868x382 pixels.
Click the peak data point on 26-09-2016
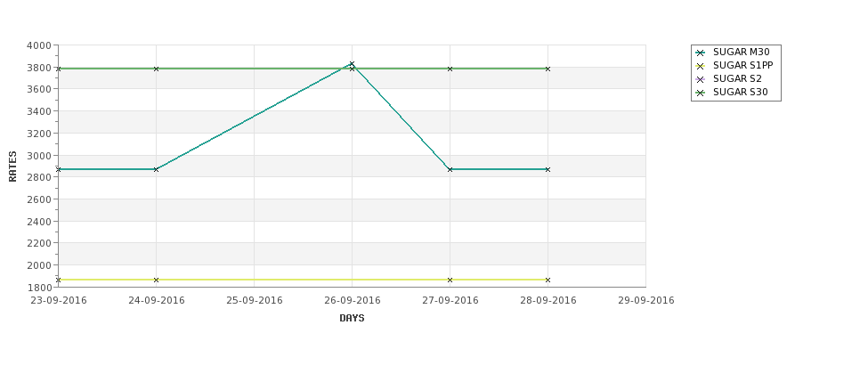coord(352,64)
